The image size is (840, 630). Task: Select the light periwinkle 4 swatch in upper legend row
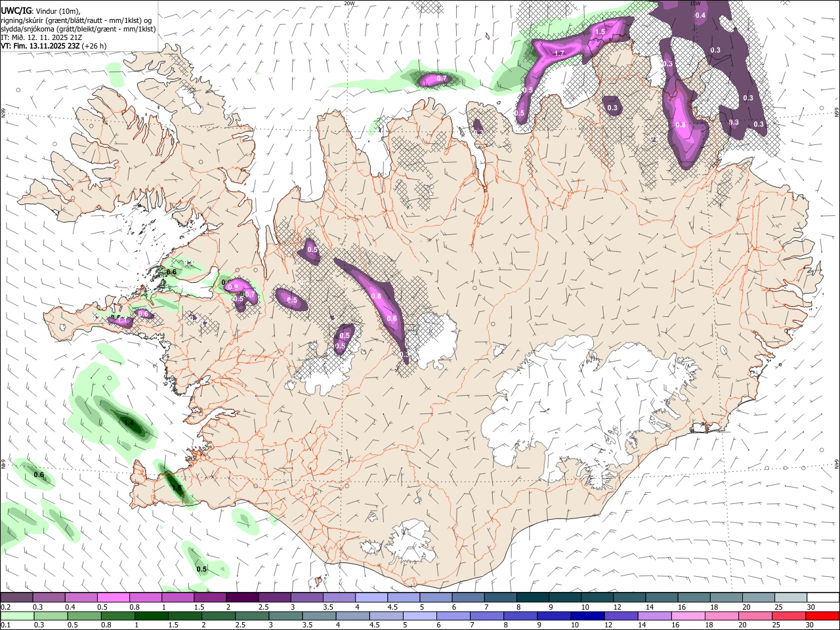point(371,597)
